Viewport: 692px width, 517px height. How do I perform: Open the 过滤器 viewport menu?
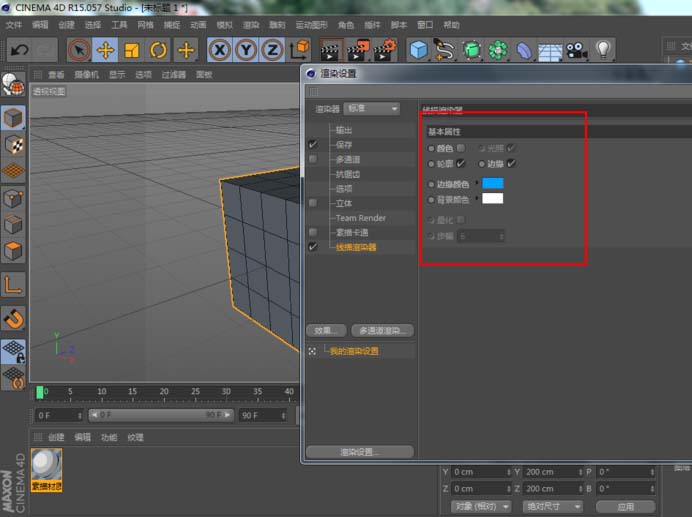[x=173, y=75]
